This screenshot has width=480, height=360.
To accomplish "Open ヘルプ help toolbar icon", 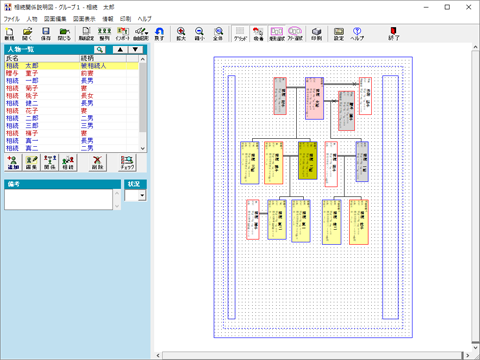I will [x=357, y=34].
